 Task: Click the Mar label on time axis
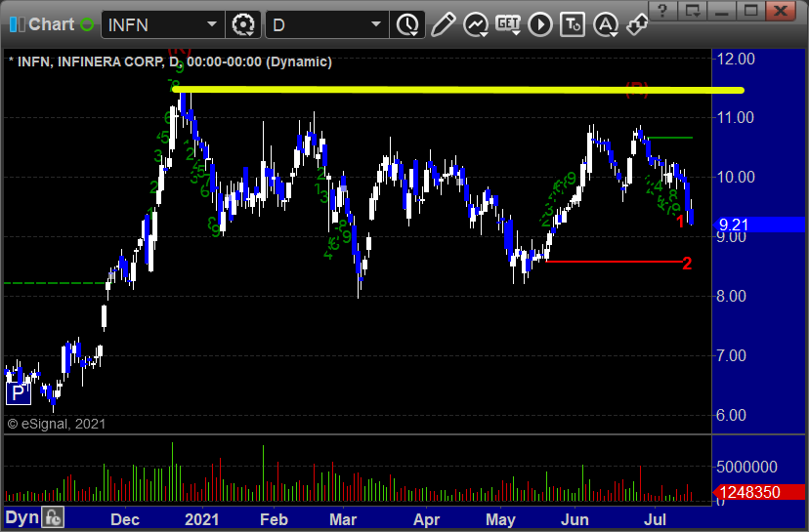click(343, 519)
